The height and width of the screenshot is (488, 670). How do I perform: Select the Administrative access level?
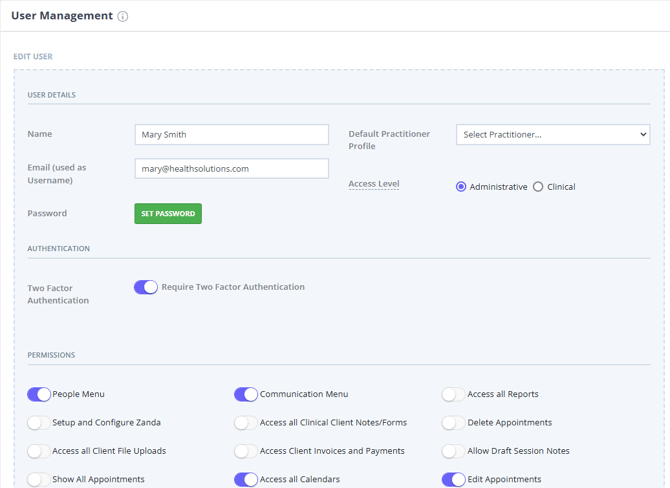(461, 187)
